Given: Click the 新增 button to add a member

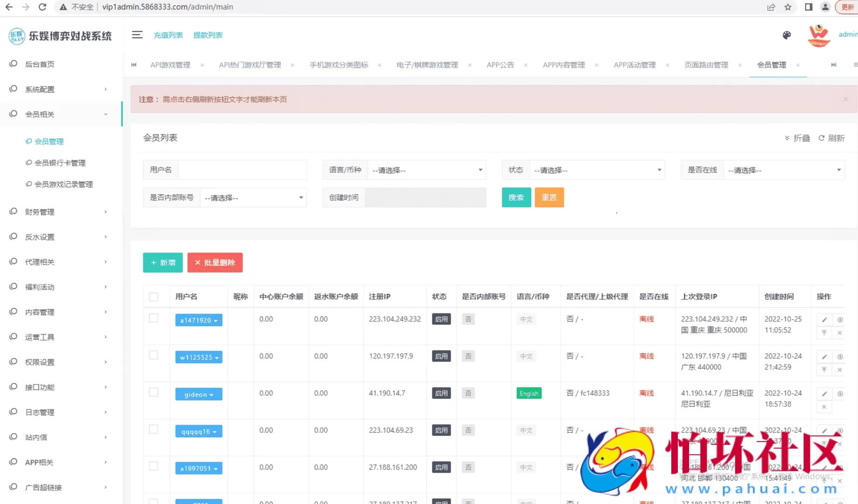Looking at the screenshot, I should point(162,262).
